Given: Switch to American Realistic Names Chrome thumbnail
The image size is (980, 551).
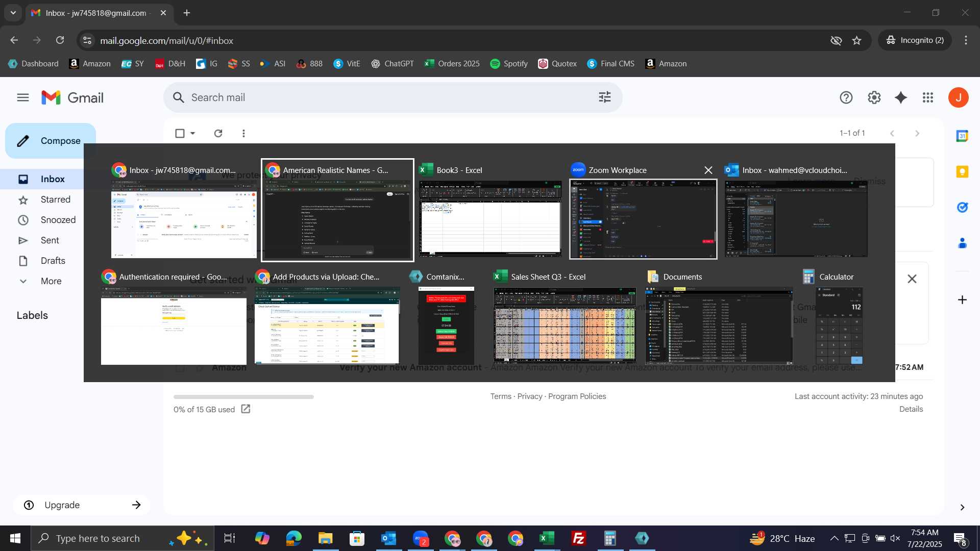Looking at the screenshot, I should [x=337, y=210].
